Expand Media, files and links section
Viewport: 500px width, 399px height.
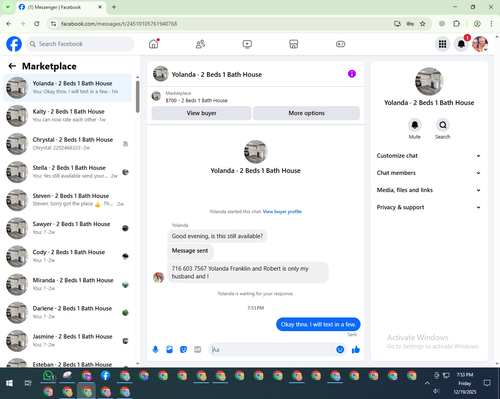coord(429,190)
